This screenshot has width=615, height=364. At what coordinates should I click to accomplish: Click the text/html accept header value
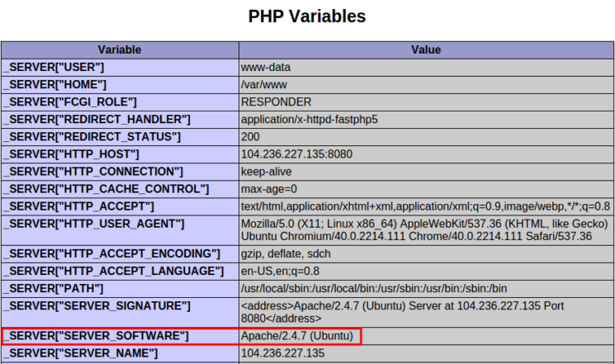(426, 206)
